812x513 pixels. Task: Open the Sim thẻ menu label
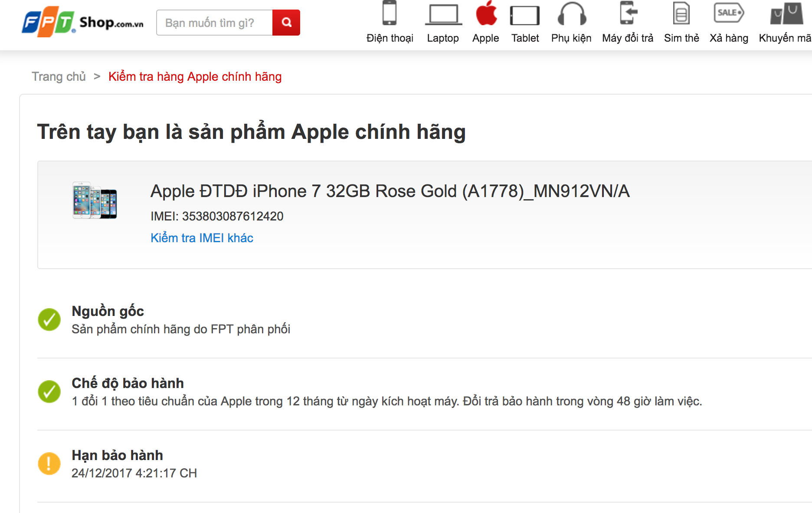coord(681,38)
